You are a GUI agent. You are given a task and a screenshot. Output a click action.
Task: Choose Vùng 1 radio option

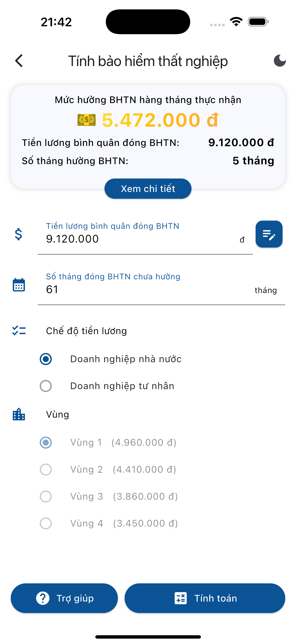46,443
